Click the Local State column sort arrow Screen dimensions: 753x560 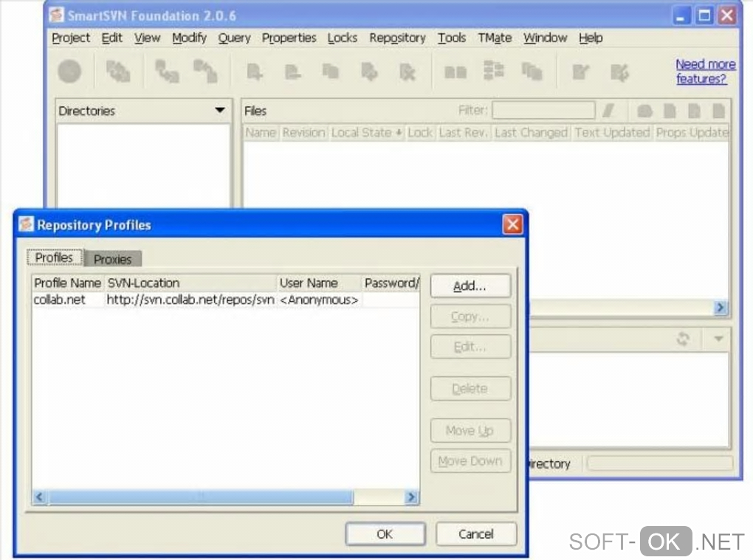pyautogui.click(x=399, y=133)
